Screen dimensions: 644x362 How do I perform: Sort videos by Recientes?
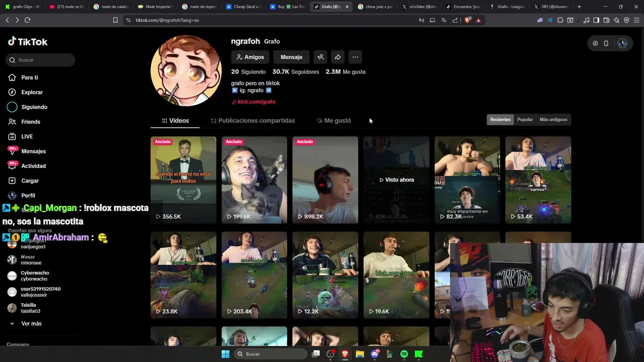tap(500, 119)
